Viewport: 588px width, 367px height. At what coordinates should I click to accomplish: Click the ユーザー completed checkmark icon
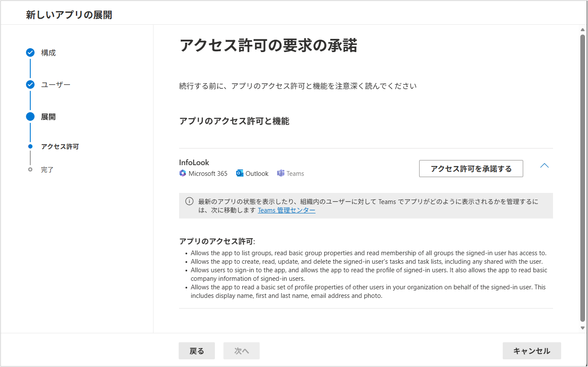(30, 84)
